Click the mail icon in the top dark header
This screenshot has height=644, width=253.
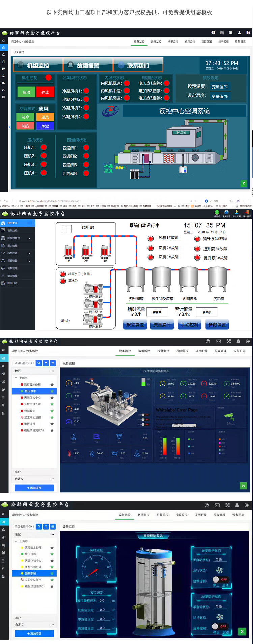[222, 33]
